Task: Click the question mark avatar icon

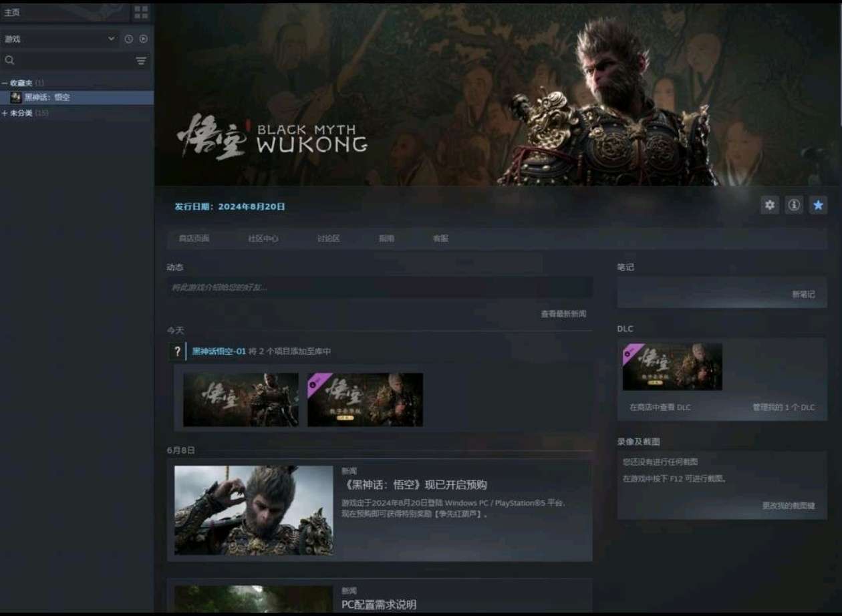Action: coord(177,351)
